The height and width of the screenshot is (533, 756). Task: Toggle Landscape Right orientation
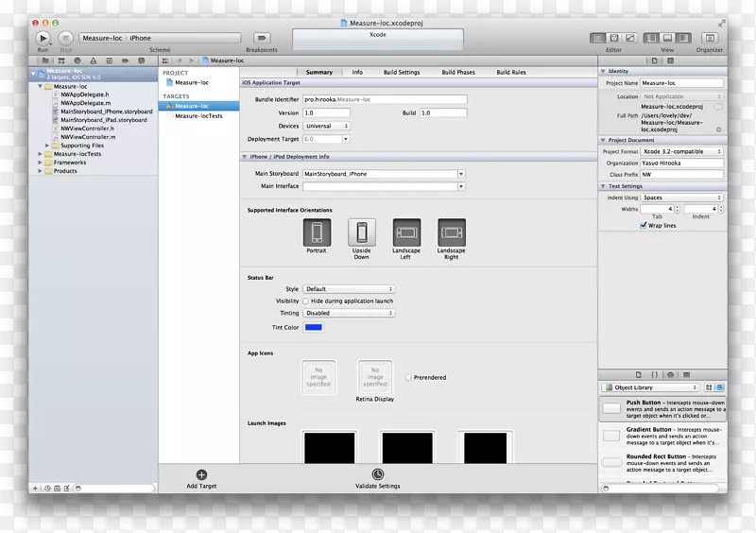452,232
